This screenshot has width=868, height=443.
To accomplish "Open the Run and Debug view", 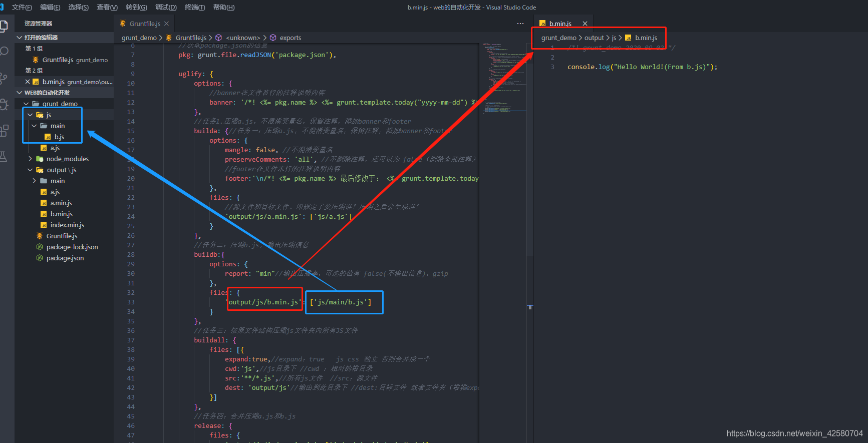I will click(4, 105).
